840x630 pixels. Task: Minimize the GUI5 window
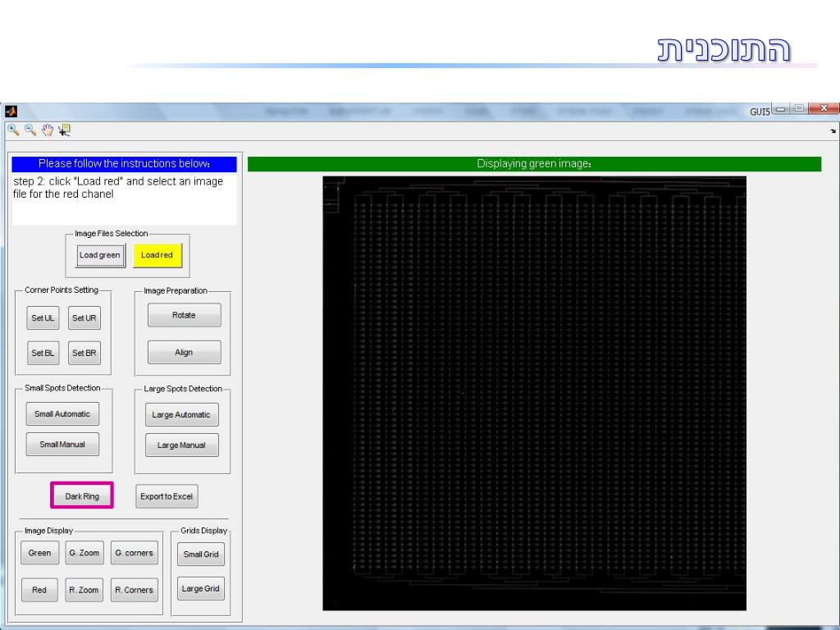point(781,109)
